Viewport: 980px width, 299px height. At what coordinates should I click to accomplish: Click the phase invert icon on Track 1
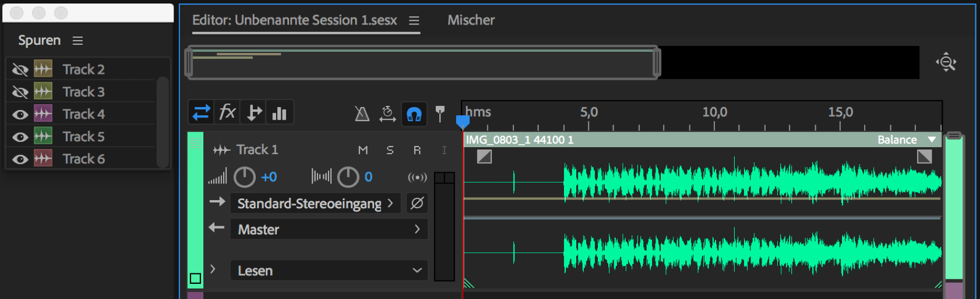click(x=417, y=203)
